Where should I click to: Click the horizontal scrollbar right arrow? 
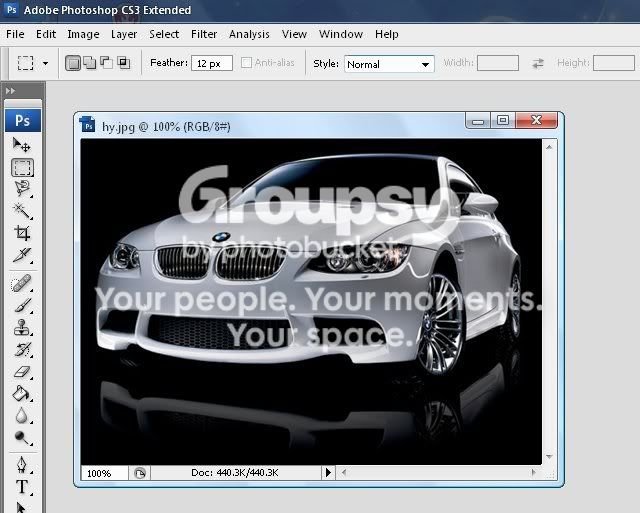coord(533,472)
